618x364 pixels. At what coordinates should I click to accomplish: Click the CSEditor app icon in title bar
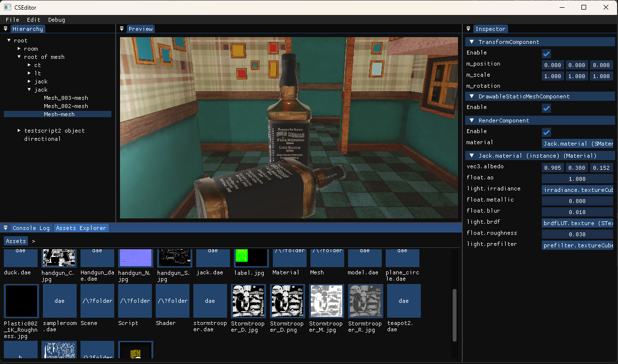click(7, 7)
